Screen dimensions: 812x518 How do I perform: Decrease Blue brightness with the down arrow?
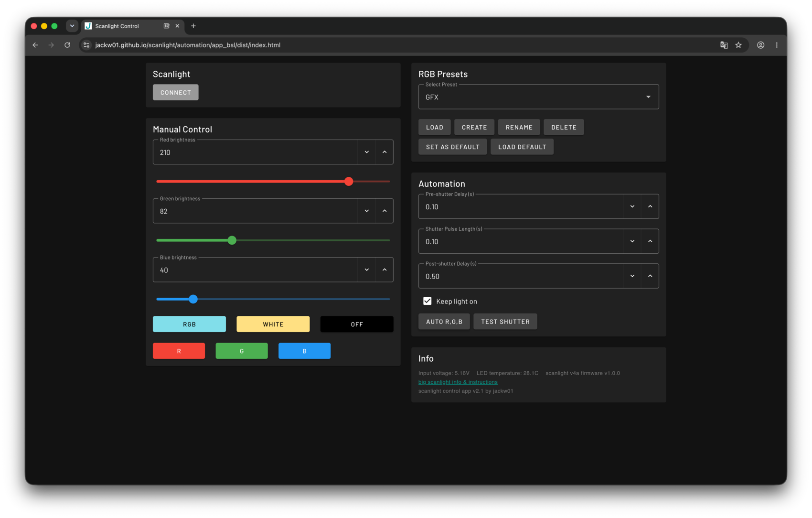point(367,270)
